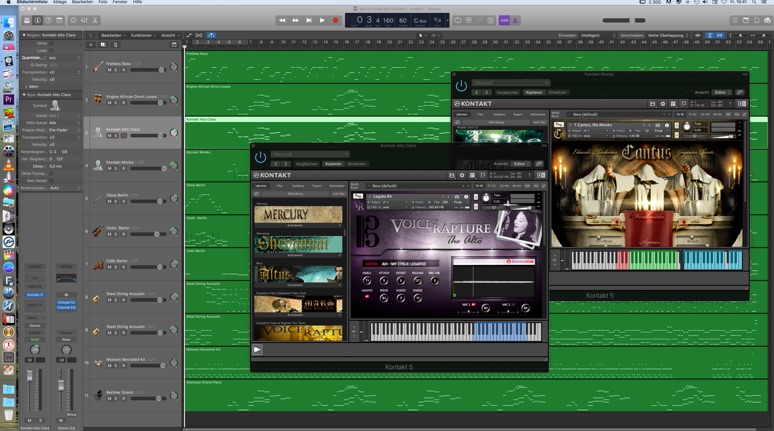The width and height of the screenshot is (774, 431).
Task: Open the Mixer from the control bar
Action: pos(84,20)
